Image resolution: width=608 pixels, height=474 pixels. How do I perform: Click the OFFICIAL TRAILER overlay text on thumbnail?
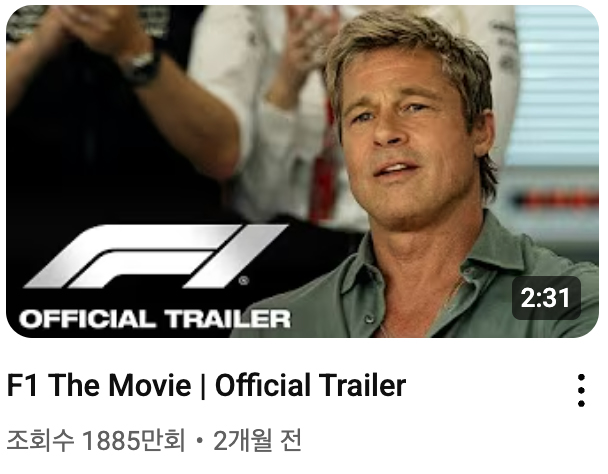[155, 319]
